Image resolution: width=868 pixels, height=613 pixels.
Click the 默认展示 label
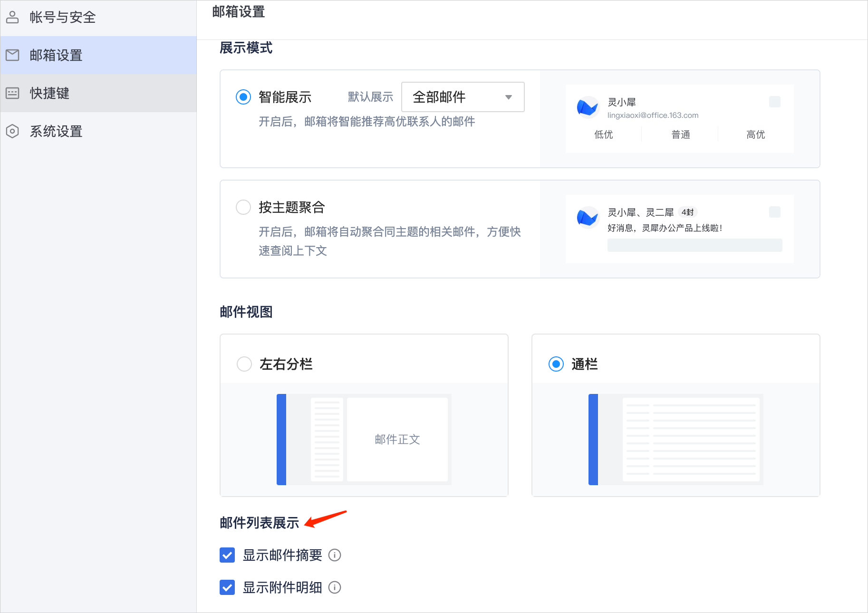(371, 97)
